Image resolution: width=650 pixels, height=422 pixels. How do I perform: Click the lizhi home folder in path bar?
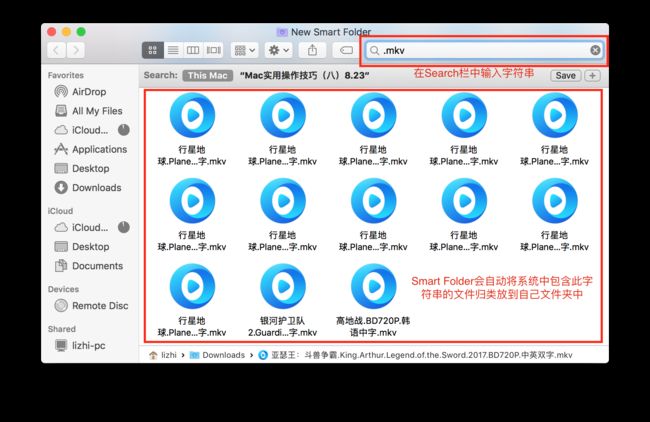pyautogui.click(x=163, y=355)
